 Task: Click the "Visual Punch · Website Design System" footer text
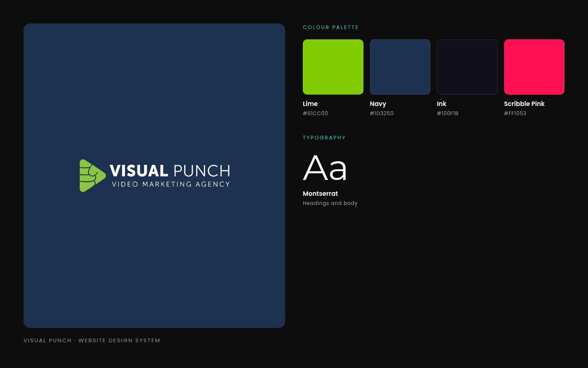tap(92, 340)
